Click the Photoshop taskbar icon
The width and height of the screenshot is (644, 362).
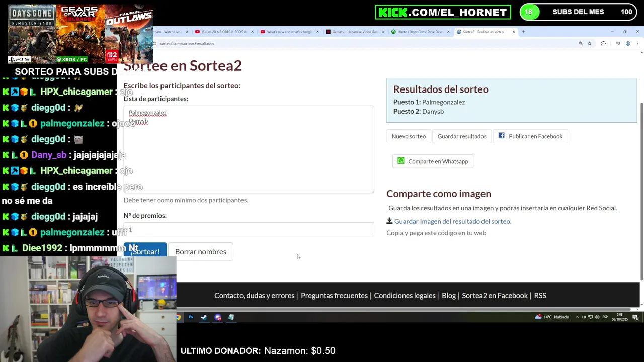191,317
